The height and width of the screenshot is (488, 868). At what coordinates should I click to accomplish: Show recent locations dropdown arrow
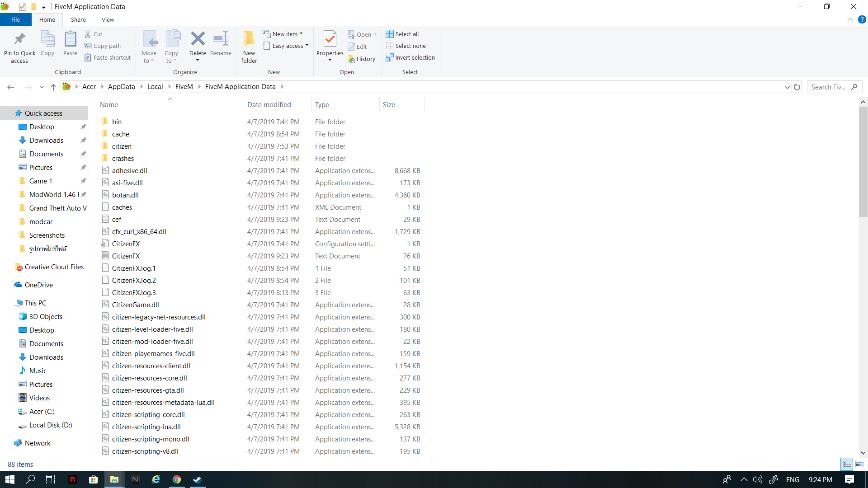(41, 87)
